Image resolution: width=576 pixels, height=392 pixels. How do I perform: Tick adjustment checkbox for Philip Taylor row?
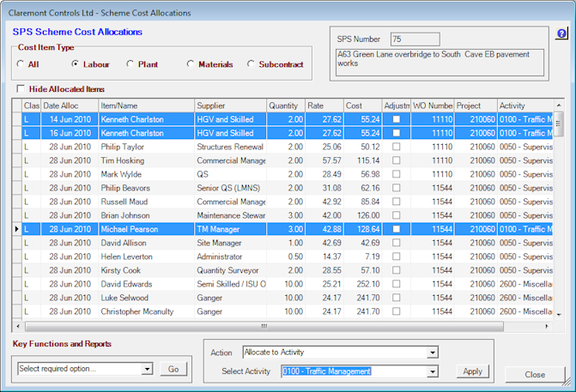(x=396, y=147)
